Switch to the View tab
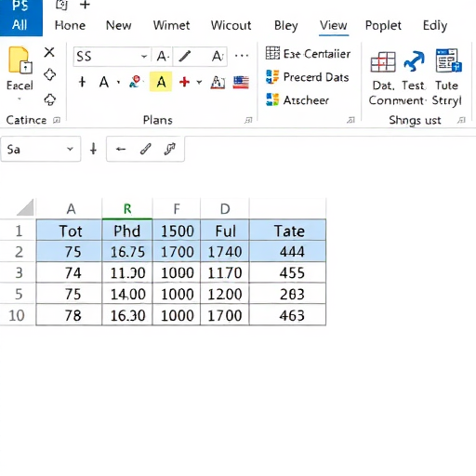 pyautogui.click(x=334, y=25)
